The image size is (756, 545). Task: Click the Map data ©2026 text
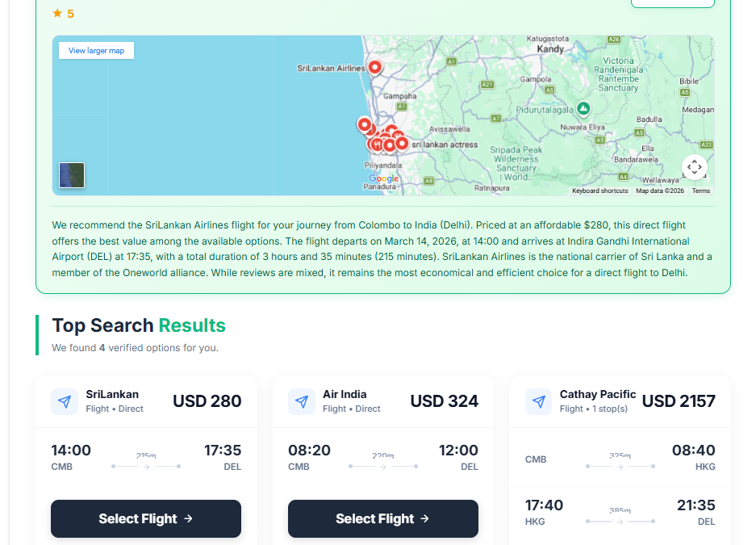pos(660,191)
